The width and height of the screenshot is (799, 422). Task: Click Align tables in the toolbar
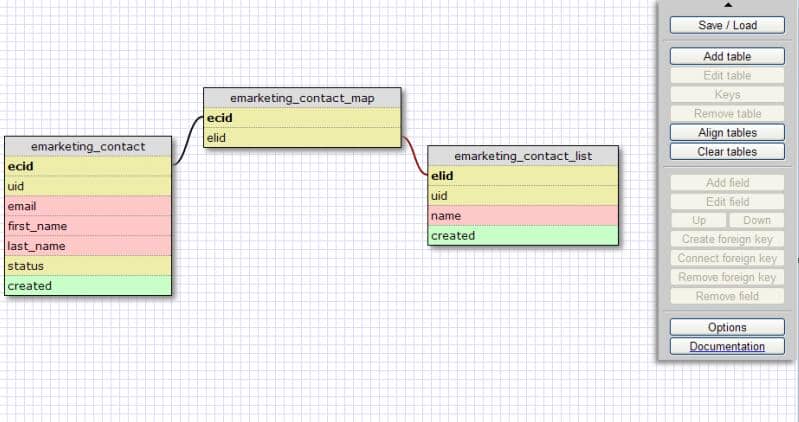pos(727,133)
